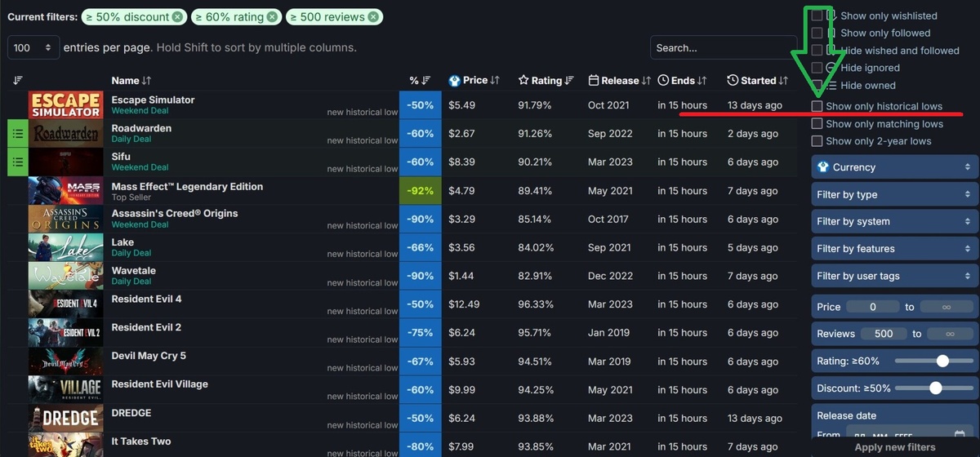Image resolution: width=980 pixels, height=457 pixels.
Task: Click the minimum Reviews field showing 500
Action: pos(884,334)
